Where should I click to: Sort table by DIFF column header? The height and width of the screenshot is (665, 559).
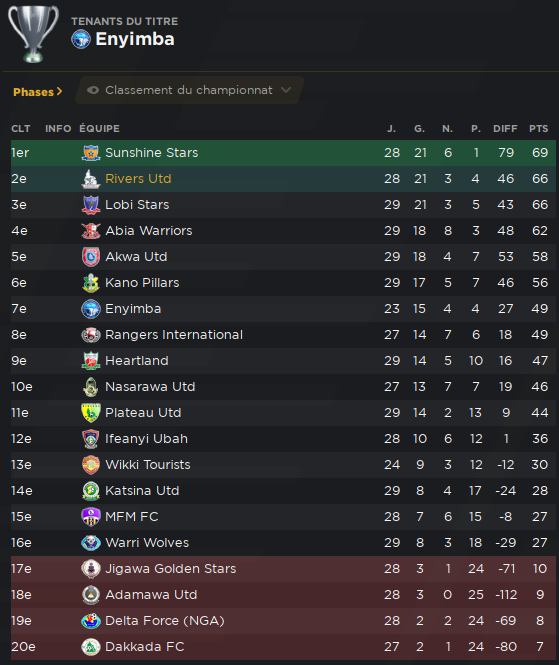505,129
